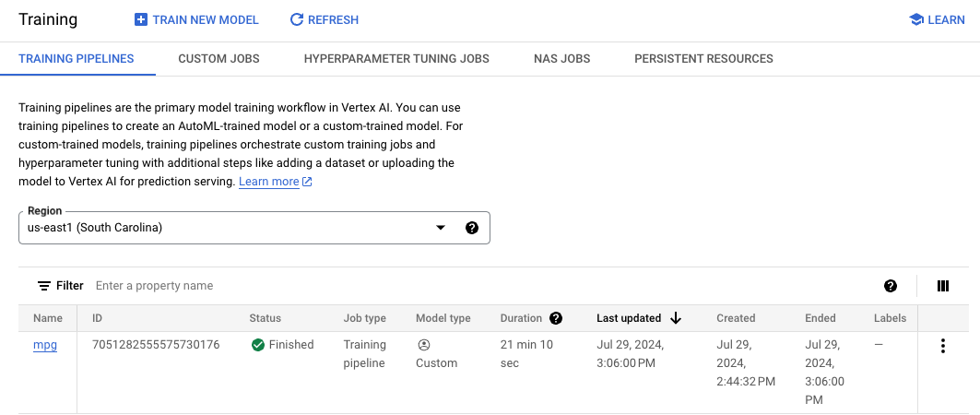Switch to the Custom Jobs tab
This screenshot has width=980, height=415.
(218, 59)
